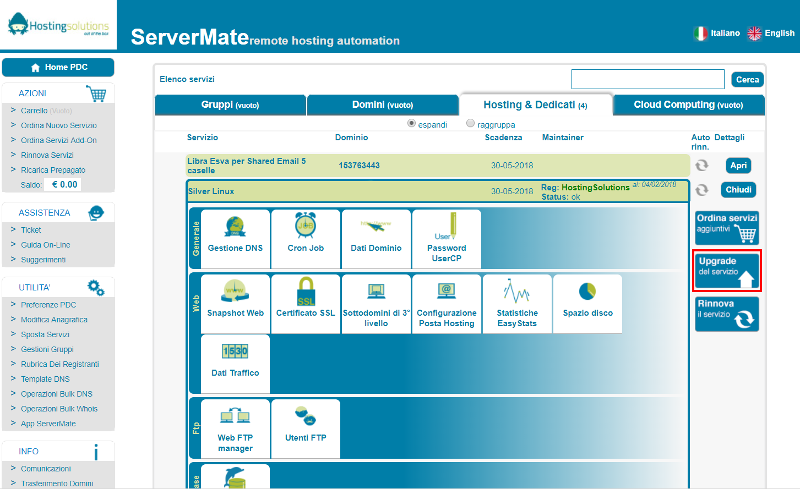
Task: Open the Dati Dominio tool
Action: pyautogui.click(x=376, y=238)
